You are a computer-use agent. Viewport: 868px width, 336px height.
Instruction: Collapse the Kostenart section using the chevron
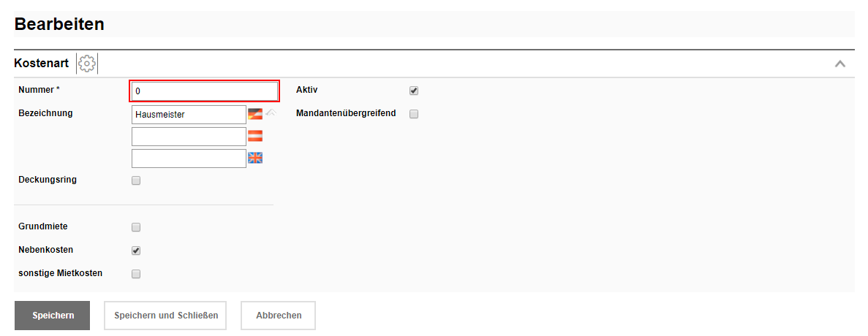(840, 64)
